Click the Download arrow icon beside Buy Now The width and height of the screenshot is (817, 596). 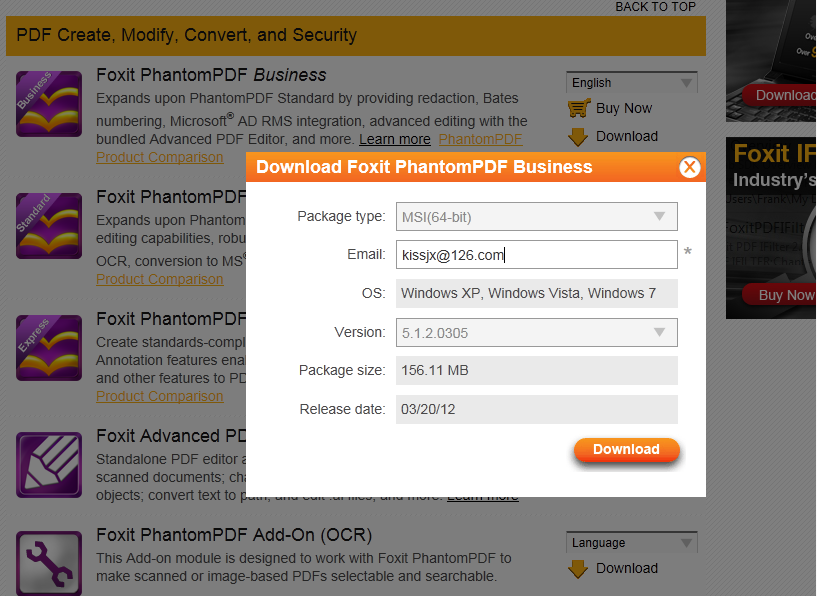(x=578, y=137)
